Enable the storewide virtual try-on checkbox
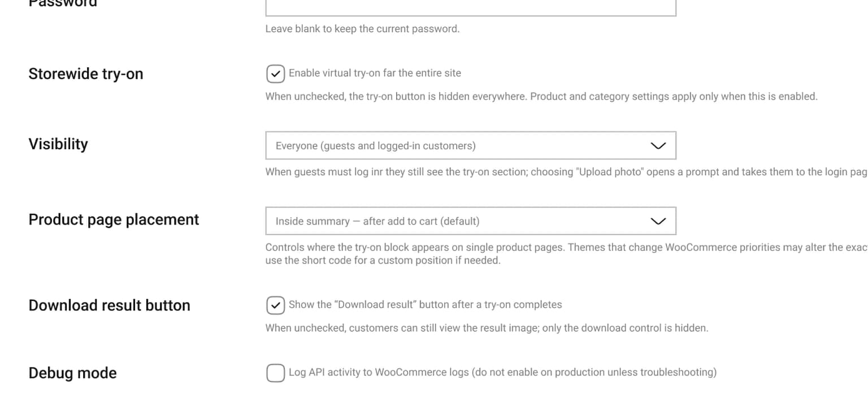The width and height of the screenshot is (868, 406). click(275, 74)
